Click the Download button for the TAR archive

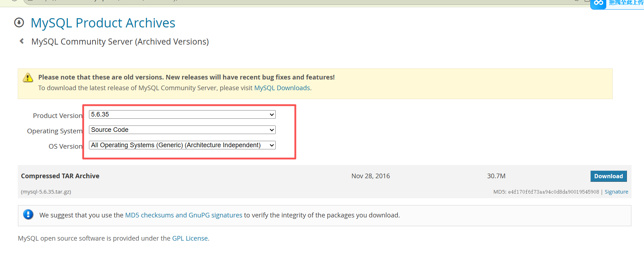[x=608, y=176]
